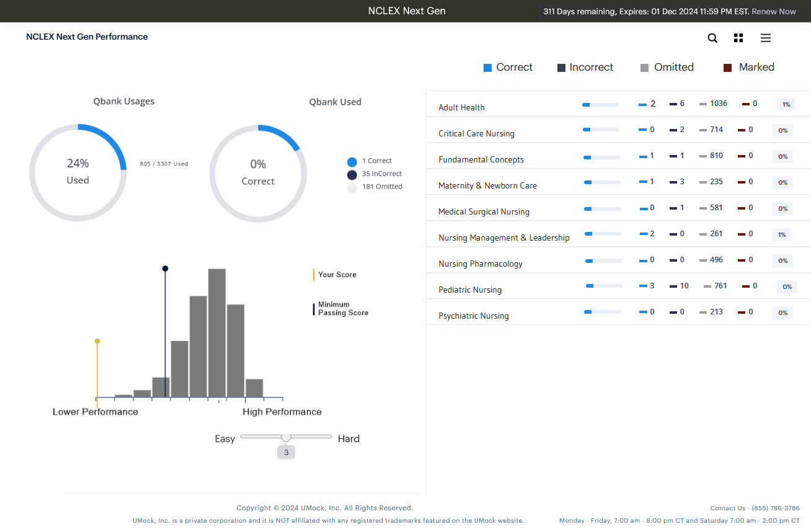Click the Pediatric Nursing subject
This screenshot has height=532, width=811.
pyautogui.click(x=470, y=290)
